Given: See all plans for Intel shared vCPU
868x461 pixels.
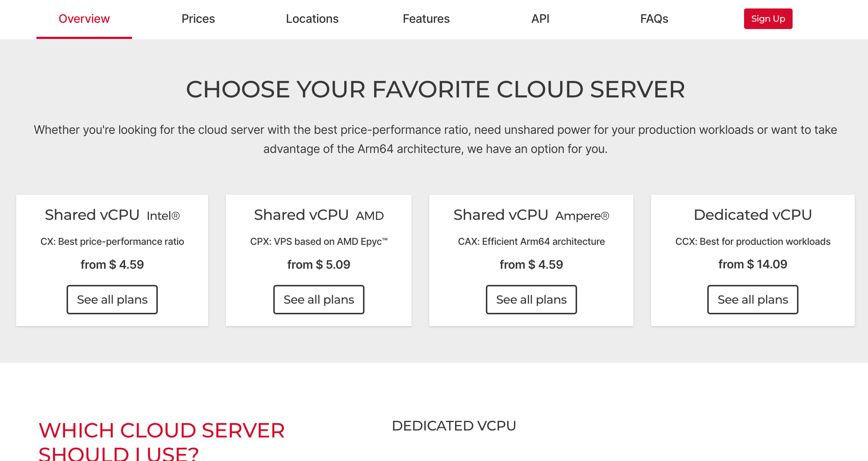Looking at the screenshot, I should (112, 300).
